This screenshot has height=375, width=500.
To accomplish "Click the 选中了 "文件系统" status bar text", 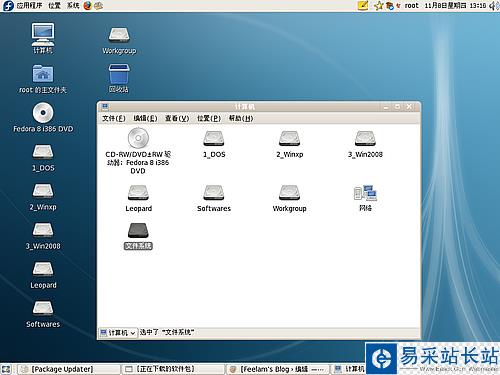I will point(167,332).
